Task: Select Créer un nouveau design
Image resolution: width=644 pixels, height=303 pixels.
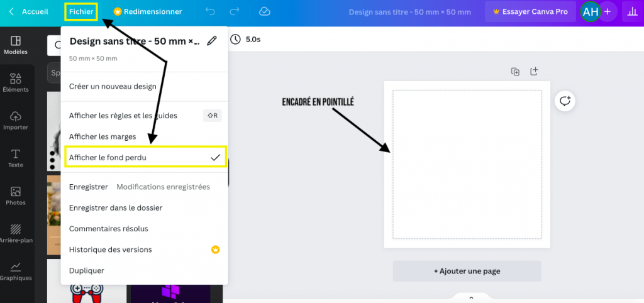Action: point(144,87)
